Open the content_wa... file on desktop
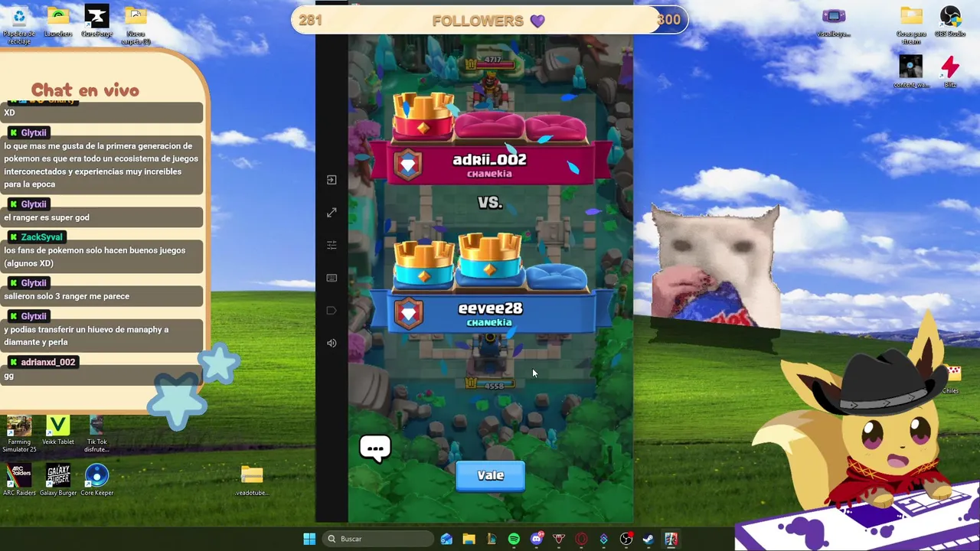This screenshot has height=551, width=980. click(x=911, y=72)
